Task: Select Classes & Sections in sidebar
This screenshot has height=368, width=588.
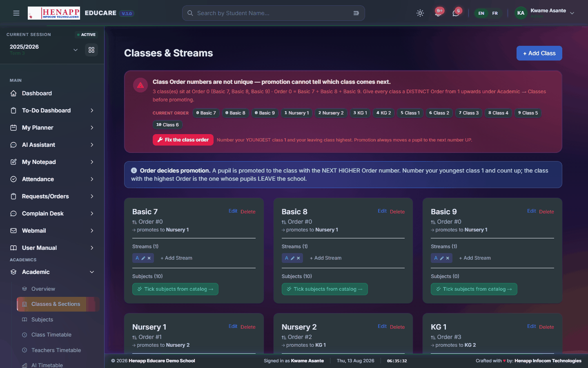Action: (x=58, y=304)
